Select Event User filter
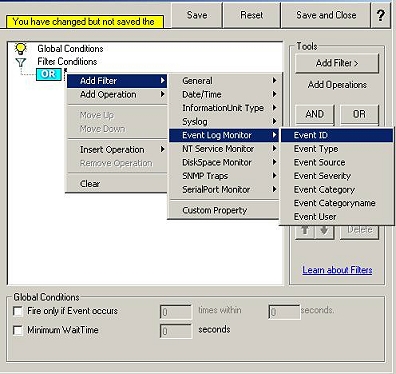The width and height of the screenshot is (396, 374). (x=337, y=217)
